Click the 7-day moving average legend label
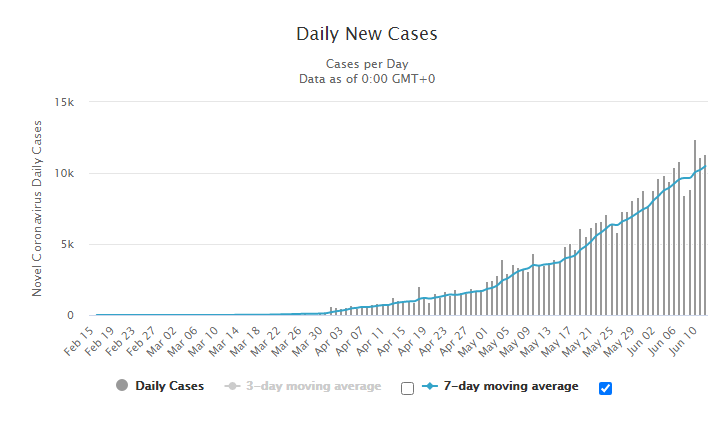The height and width of the screenshot is (434, 721). coord(511,386)
